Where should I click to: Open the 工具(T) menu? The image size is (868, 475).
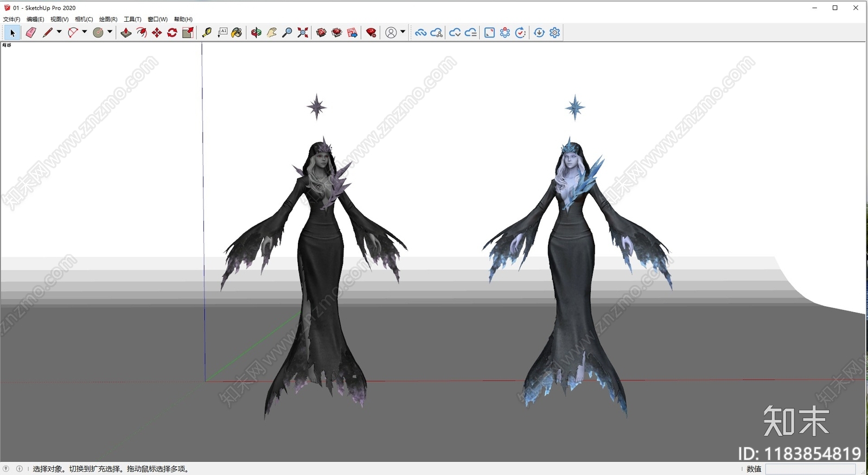tap(132, 20)
